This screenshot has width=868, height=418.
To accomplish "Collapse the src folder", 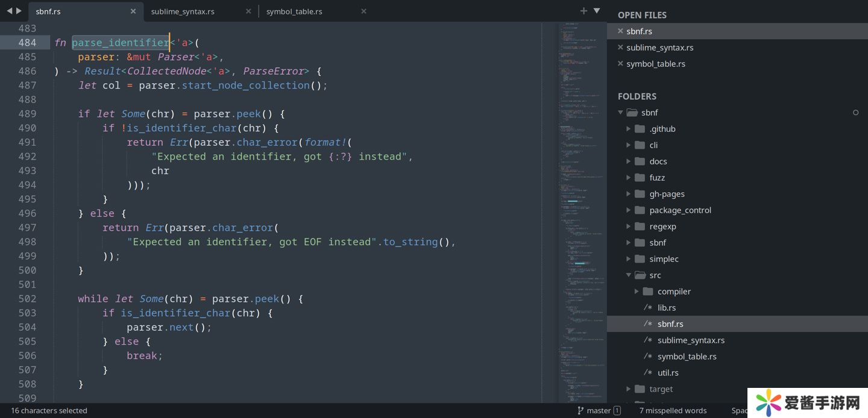I will coord(629,275).
